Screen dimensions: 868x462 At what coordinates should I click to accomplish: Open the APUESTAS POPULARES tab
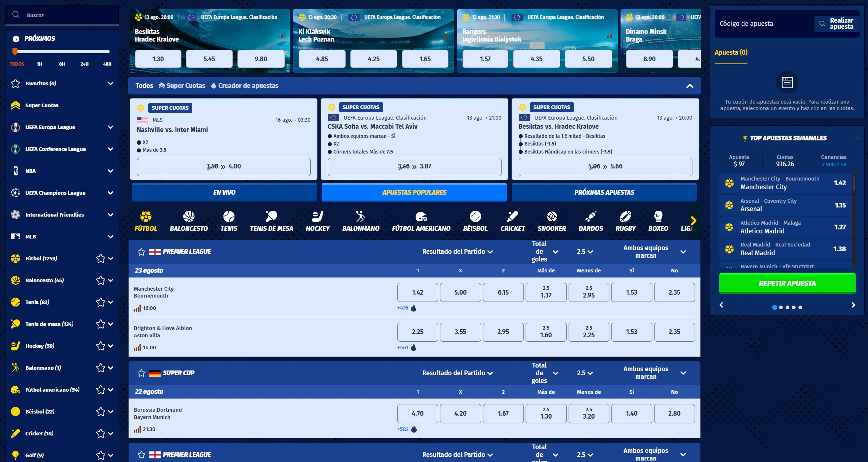point(414,193)
